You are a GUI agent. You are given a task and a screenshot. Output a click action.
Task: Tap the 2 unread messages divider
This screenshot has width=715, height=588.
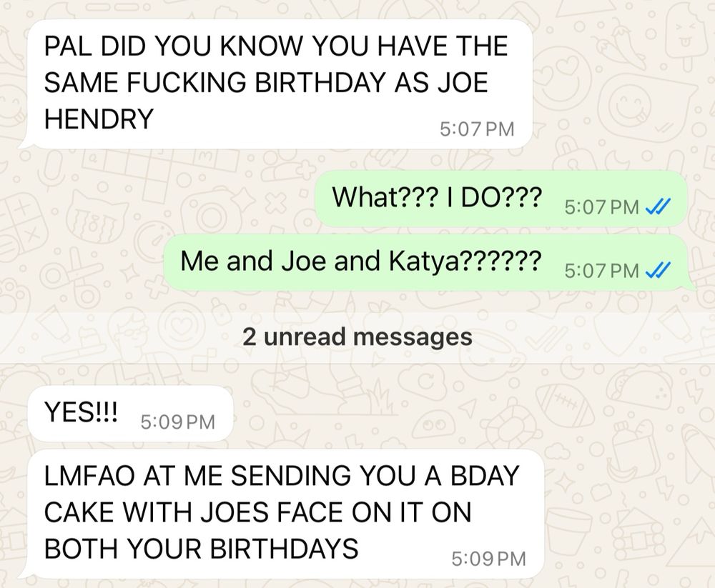coord(357,337)
